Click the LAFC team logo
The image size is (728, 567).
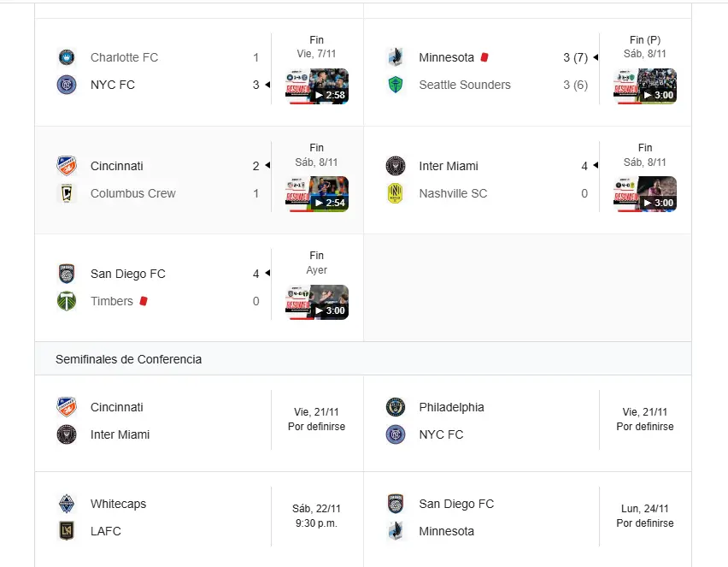[x=66, y=531]
